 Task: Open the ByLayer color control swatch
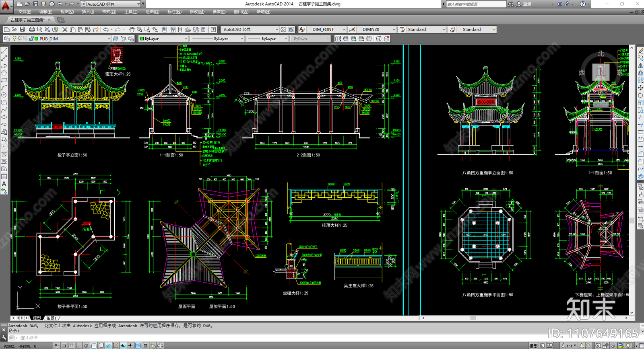pyautogui.click(x=163, y=39)
